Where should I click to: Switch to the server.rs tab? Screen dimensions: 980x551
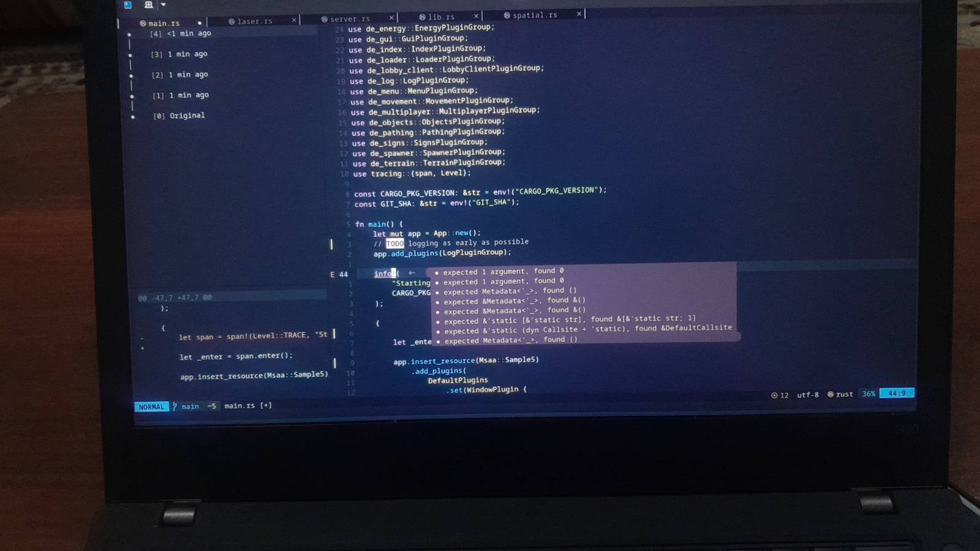click(x=349, y=19)
